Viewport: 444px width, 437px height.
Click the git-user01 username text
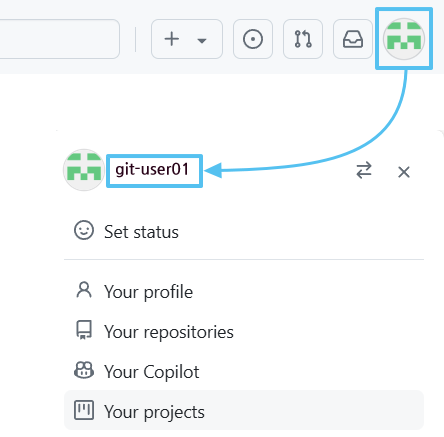152,169
